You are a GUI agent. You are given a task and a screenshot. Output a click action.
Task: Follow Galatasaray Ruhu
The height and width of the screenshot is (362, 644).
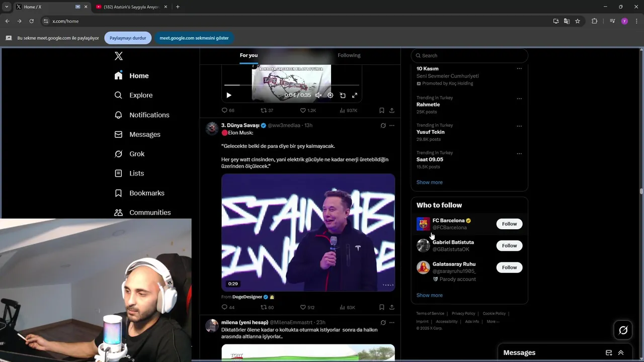[509, 267]
